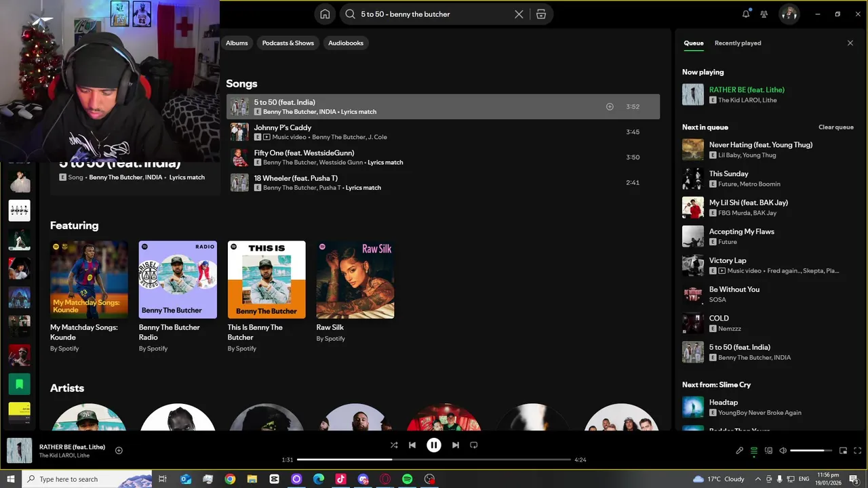Switch to Recently played tab
This screenshot has width=868, height=488.
click(x=738, y=43)
